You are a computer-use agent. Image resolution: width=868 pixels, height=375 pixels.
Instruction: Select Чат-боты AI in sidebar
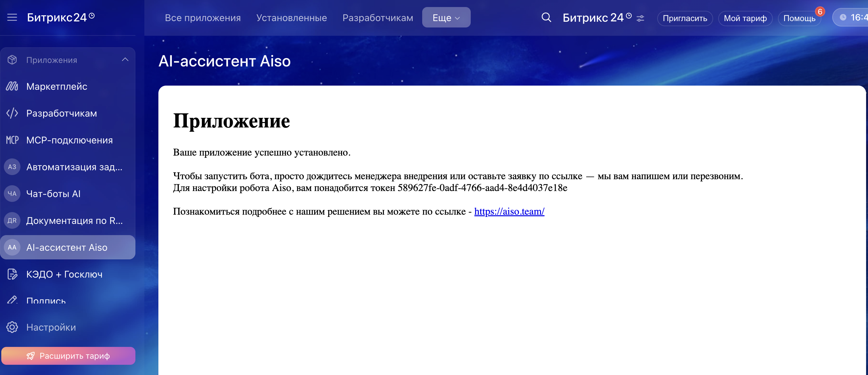53,194
